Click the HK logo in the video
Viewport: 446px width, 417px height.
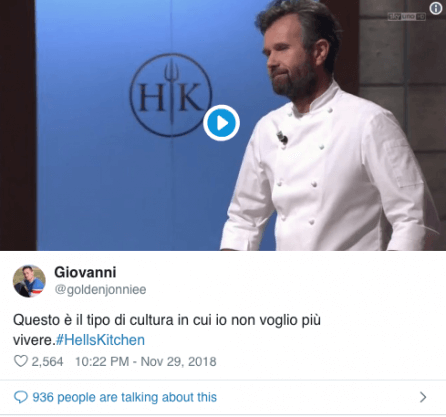(x=171, y=95)
